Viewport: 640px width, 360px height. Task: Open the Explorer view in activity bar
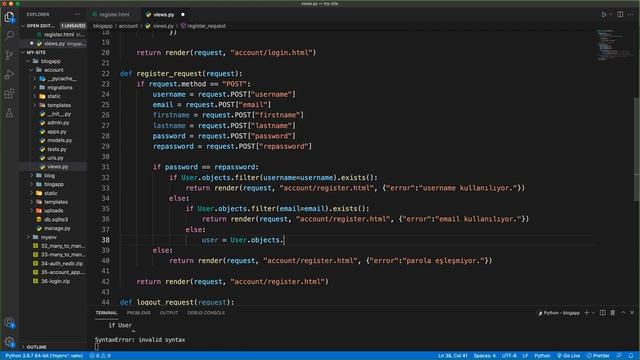[9, 17]
